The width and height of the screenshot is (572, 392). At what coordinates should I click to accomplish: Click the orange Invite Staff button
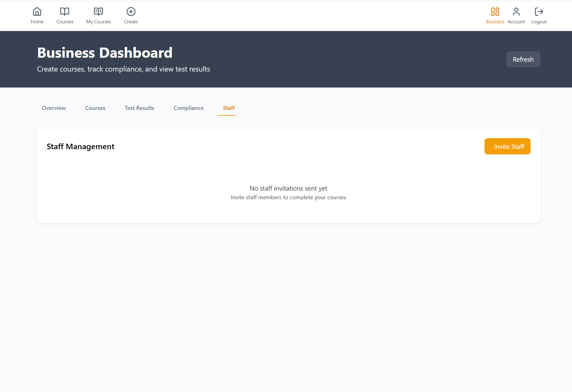[x=507, y=146]
